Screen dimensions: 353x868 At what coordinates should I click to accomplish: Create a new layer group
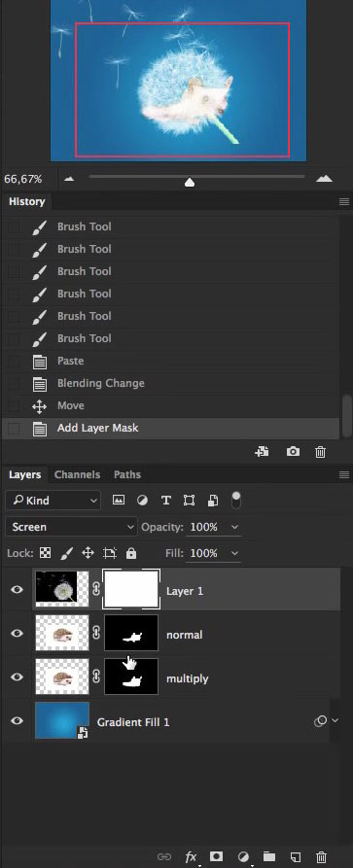click(269, 856)
